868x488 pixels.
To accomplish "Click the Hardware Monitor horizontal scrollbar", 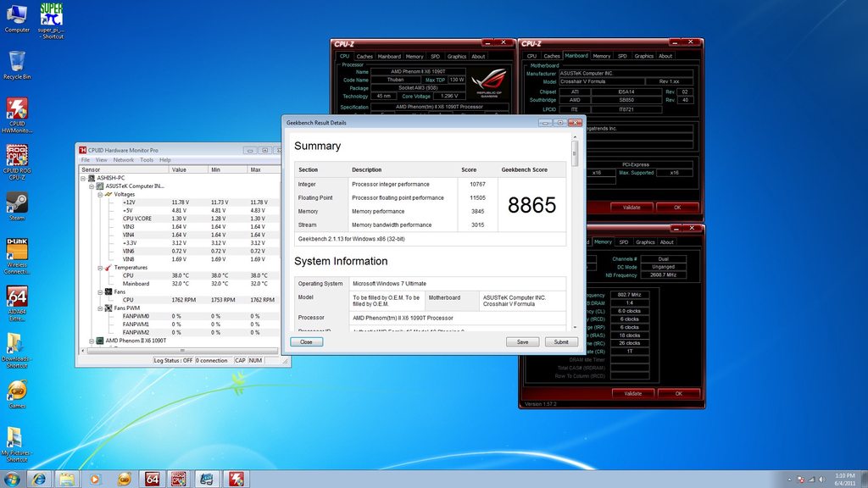I will 183,351.
